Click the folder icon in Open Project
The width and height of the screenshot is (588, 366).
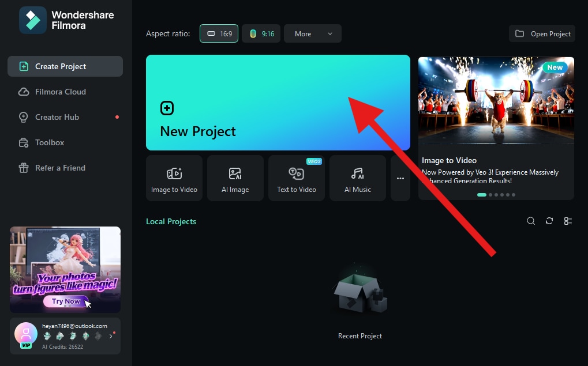[519, 33]
